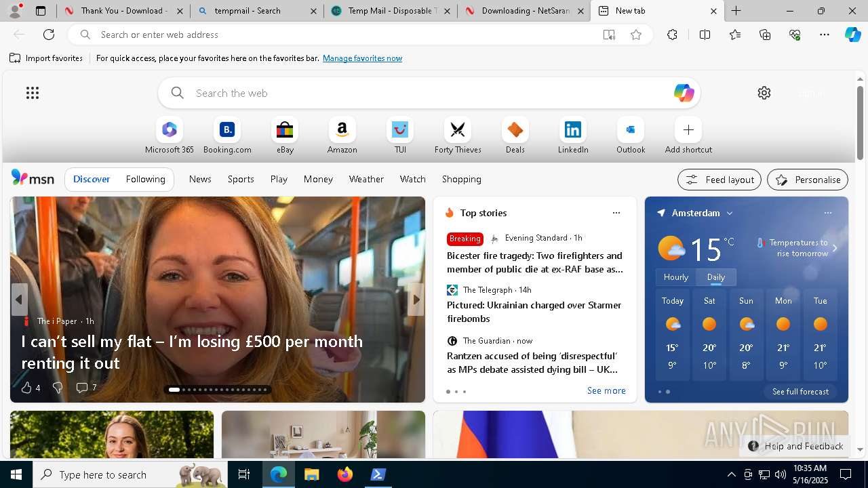Open the Extensions toolbar icon
The height and width of the screenshot is (488, 868).
[x=672, y=35]
